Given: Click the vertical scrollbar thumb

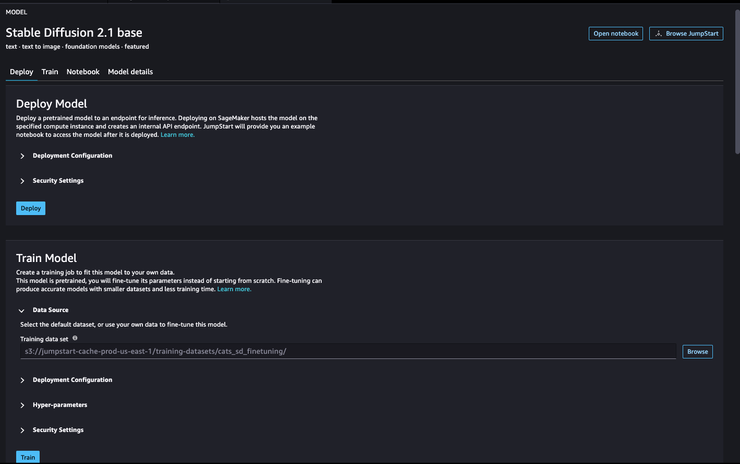Looking at the screenshot, I should click(x=737, y=81).
